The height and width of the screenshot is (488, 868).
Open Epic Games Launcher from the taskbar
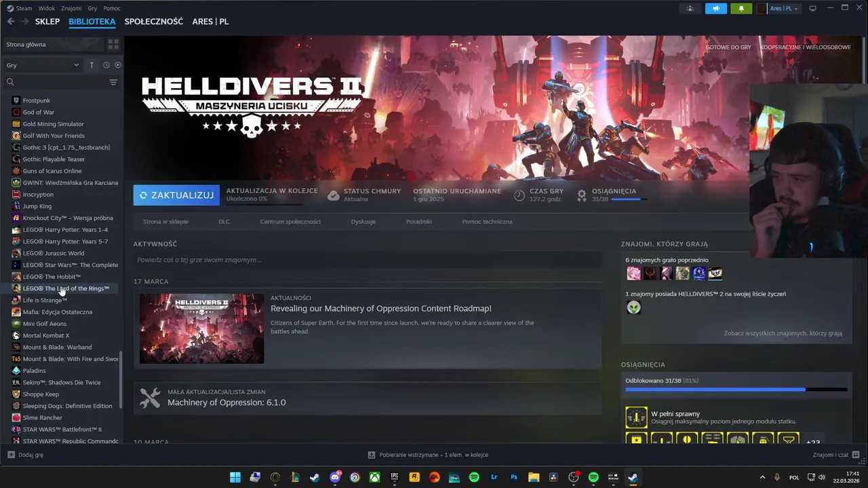click(x=395, y=477)
